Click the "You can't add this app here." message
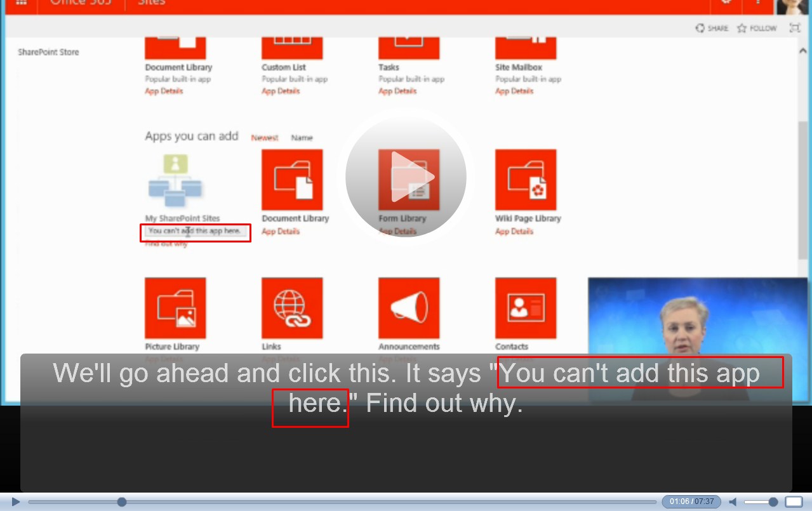This screenshot has height=511, width=812. point(195,231)
